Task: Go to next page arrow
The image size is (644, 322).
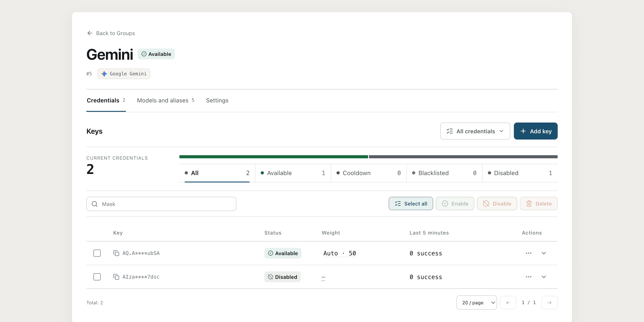Action: [x=549, y=303]
